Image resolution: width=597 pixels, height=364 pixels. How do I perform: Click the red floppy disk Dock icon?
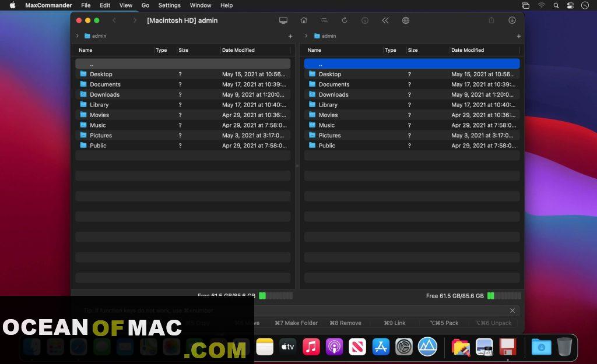507,347
